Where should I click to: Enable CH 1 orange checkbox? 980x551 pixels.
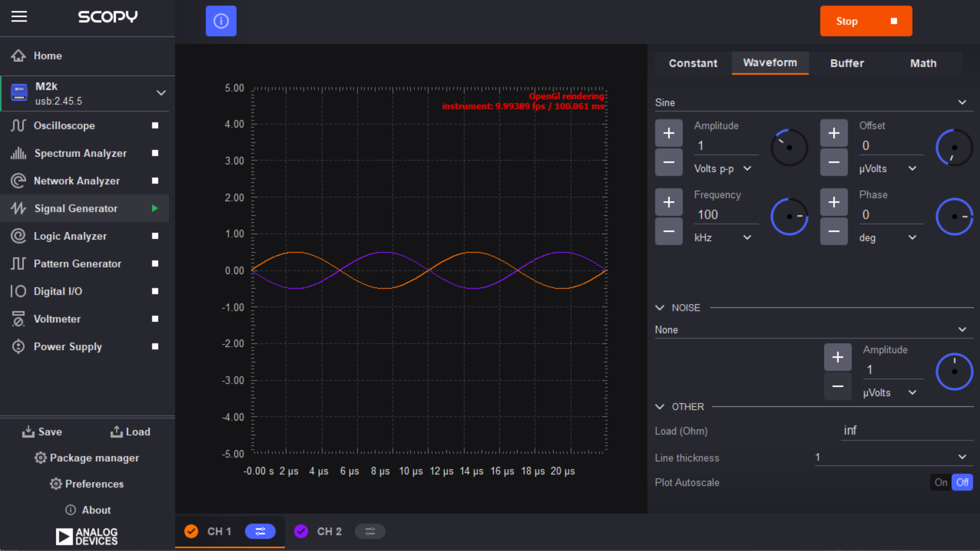191,532
